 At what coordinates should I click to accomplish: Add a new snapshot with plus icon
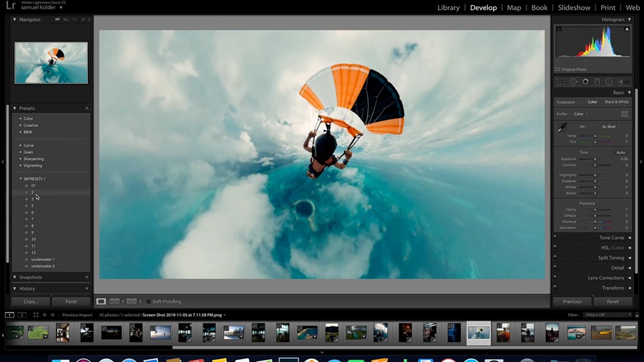[87, 277]
